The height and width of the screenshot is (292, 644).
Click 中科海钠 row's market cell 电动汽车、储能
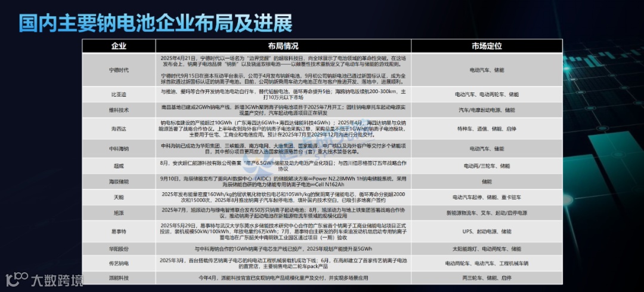487,149
